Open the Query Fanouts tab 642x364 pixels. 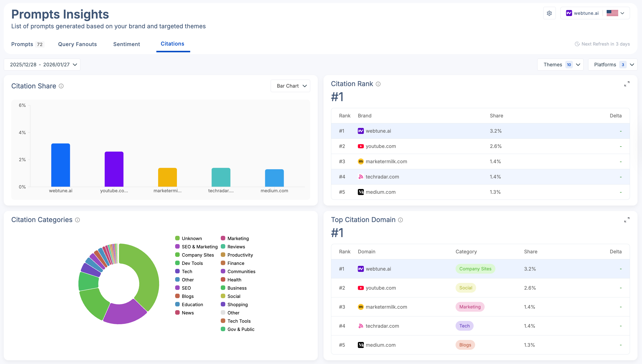[77, 44]
